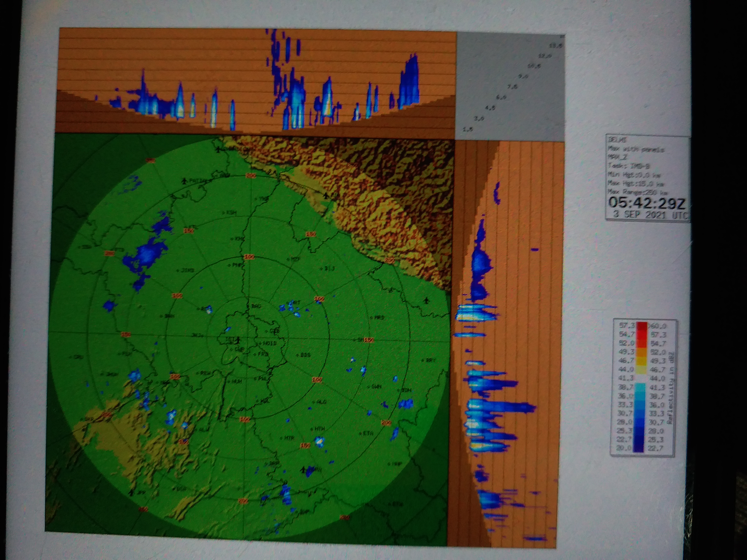Click the airplane icon near southern blue echo
747x560 pixels.
point(303,470)
